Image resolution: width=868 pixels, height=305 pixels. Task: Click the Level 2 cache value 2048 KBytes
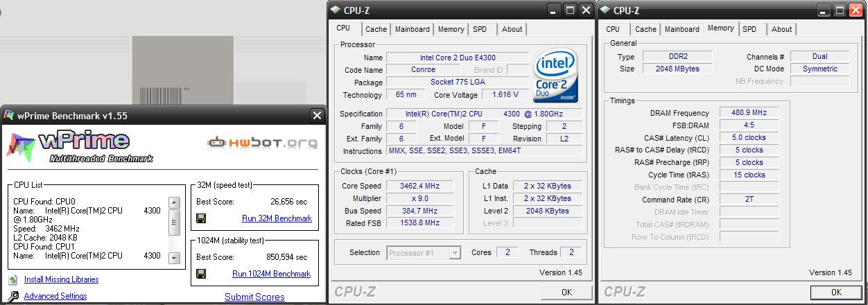548,211
